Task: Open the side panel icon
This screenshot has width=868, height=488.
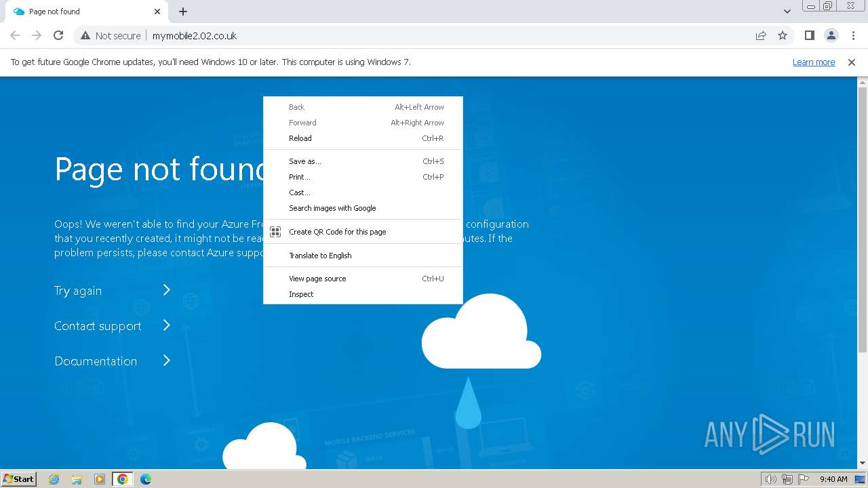Action: [x=810, y=35]
